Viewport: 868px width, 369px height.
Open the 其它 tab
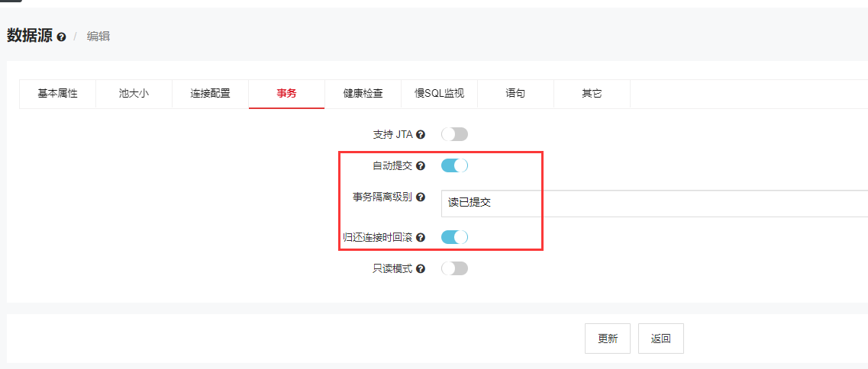(x=592, y=94)
